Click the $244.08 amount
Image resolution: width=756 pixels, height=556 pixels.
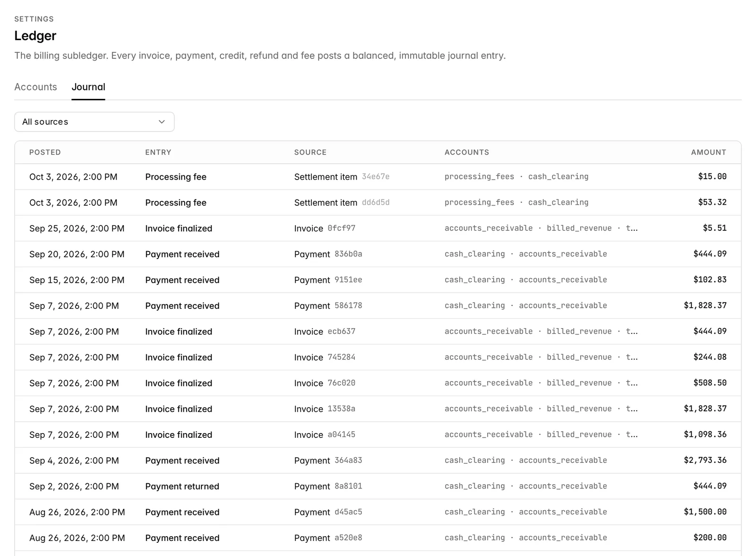point(710,357)
